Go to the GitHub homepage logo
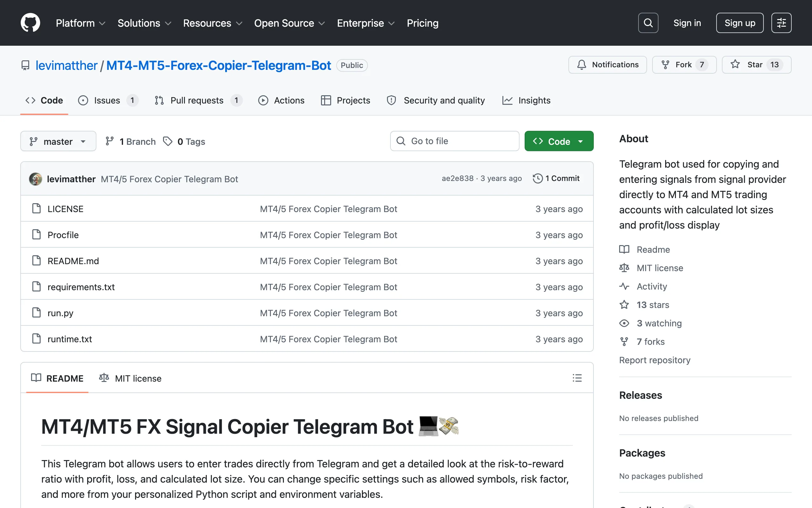812x508 pixels. (x=30, y=23)
